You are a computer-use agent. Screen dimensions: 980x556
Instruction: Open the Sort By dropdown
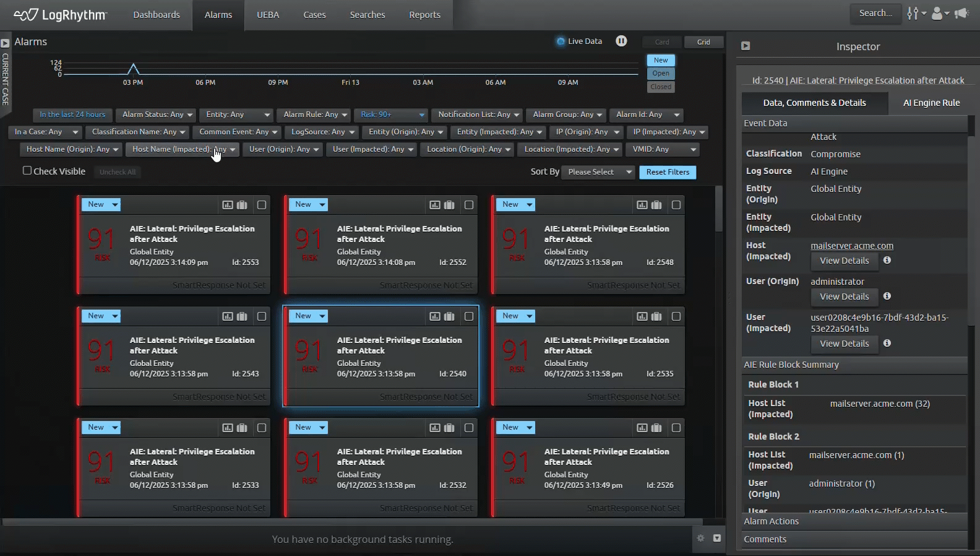click(x=598, y=172)
